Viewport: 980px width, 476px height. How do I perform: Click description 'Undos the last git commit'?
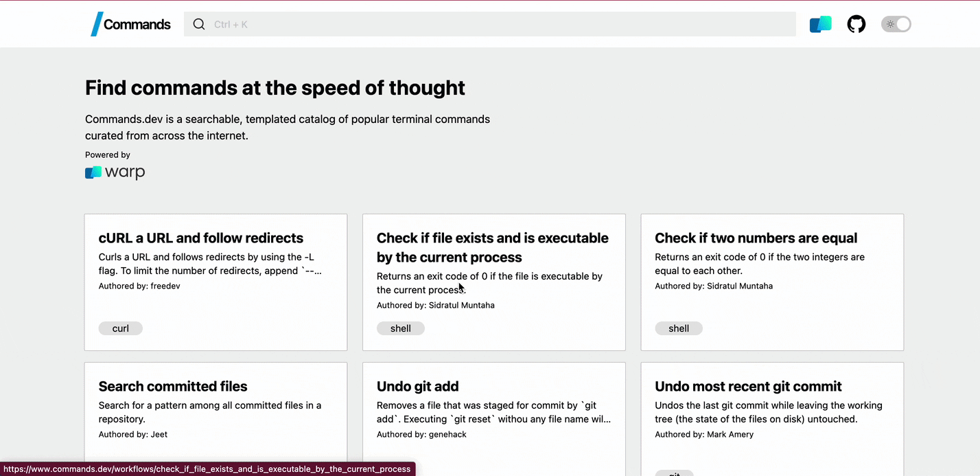point(769,412)
